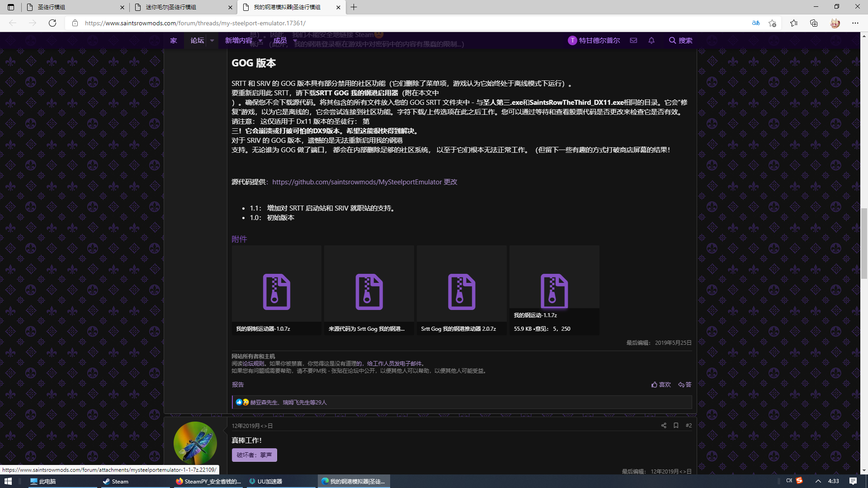
Task: Open the Favorites list icon
Action: pyautogui.click(x=794, y=23)
